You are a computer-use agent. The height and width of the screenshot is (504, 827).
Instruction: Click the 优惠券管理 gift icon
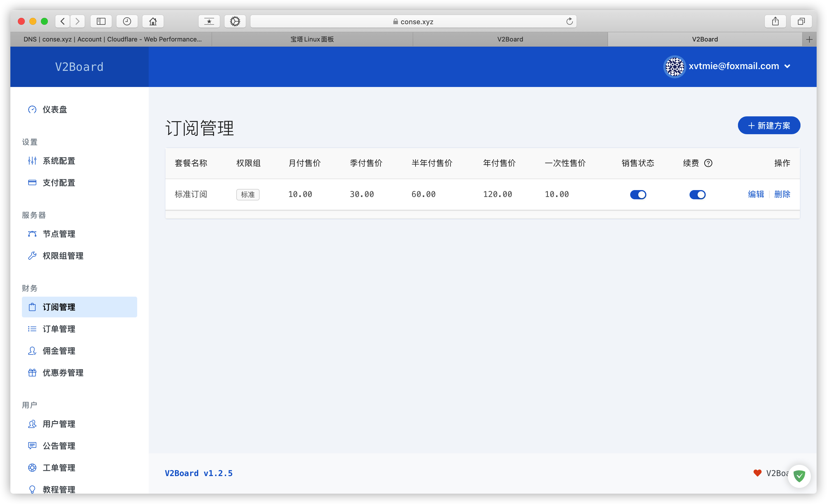pos(32,372)
